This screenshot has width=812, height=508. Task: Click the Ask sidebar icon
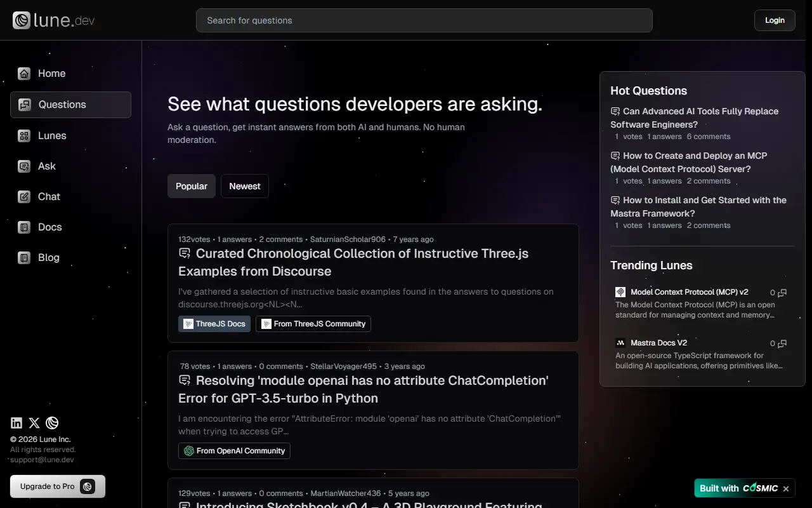[24, 166]
